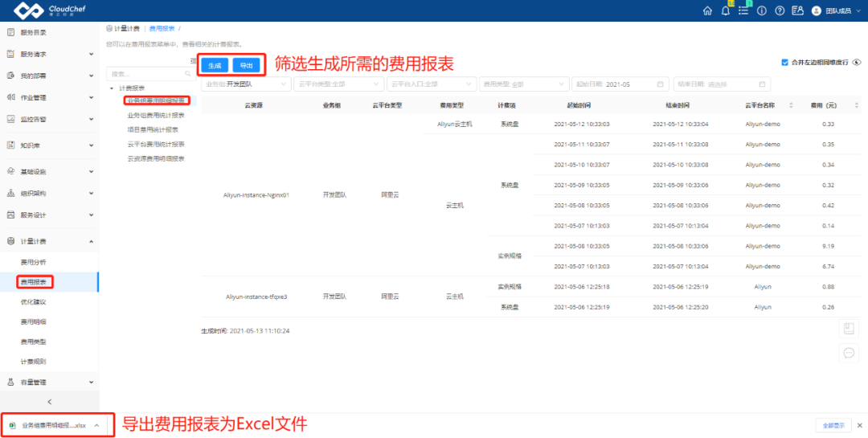The height and width of the screenshot is (438, 868).
Task: Click the info circle icon in header
Action: pos(762,10)
